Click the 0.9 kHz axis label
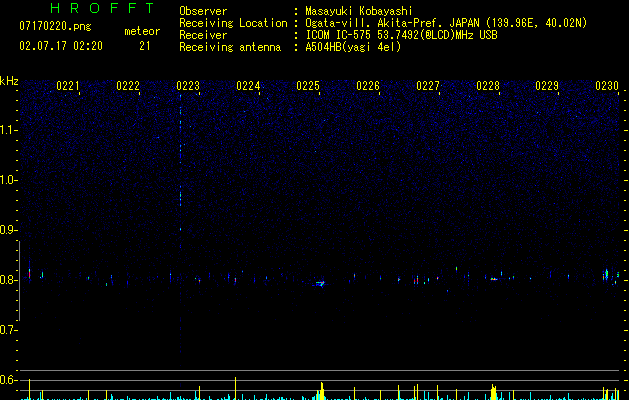 tap(9, 230)
